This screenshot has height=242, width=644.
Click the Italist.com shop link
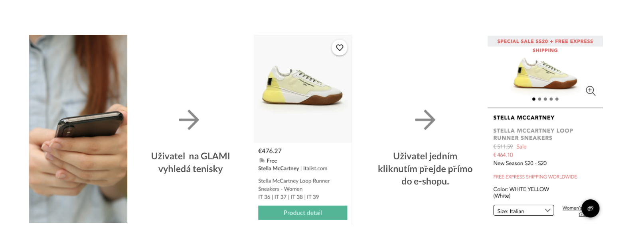point(315,169)
